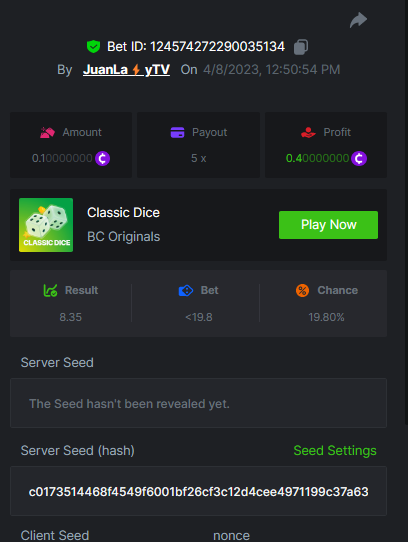Click the BC Originals provider label
This screenshot has width=408, height=542.
coord(123,237)
